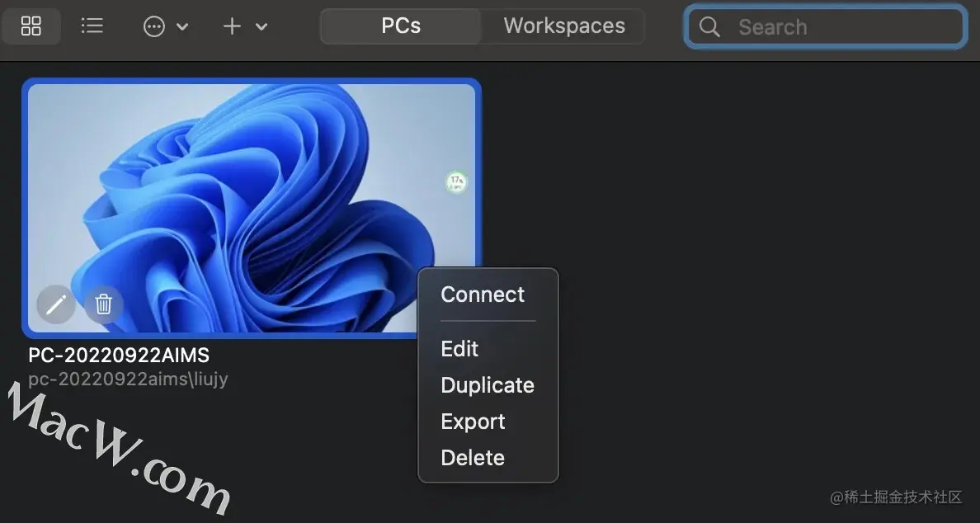
Task: Click the pc-20220922aims\liujy account text
Action: pyautogui.click(x=128, y=379)
